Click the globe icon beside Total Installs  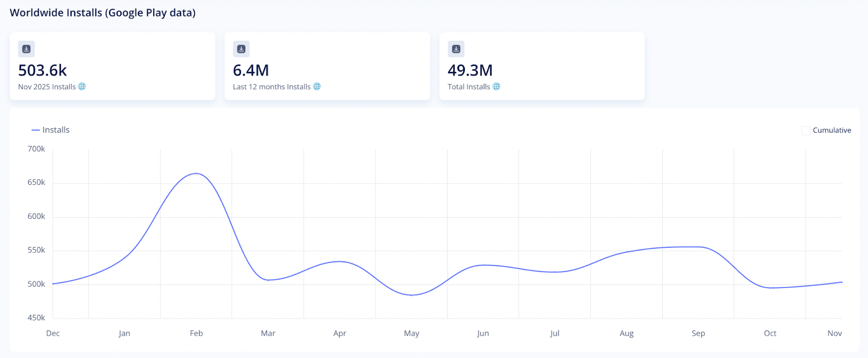[x=496, y=86]
